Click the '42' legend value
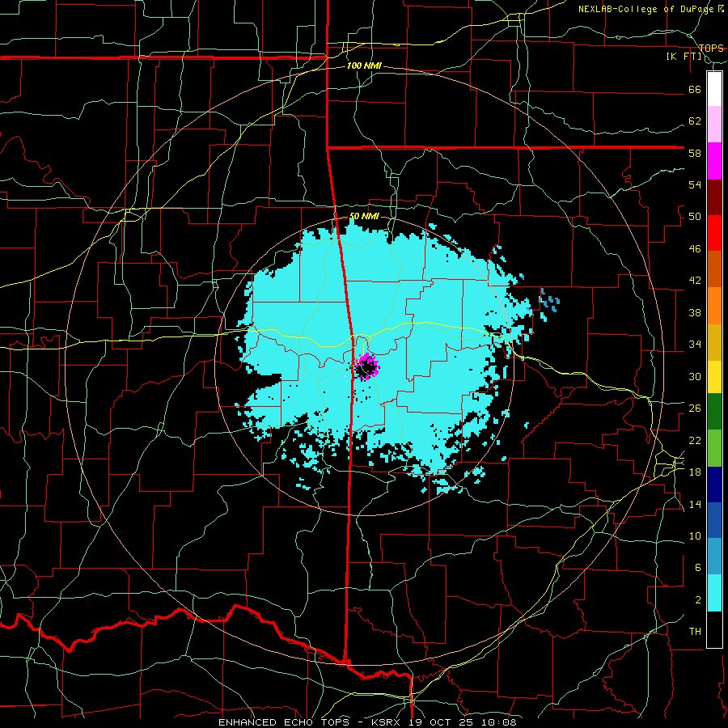The width and height of the screenshot is (728, 728). (695, 281)
